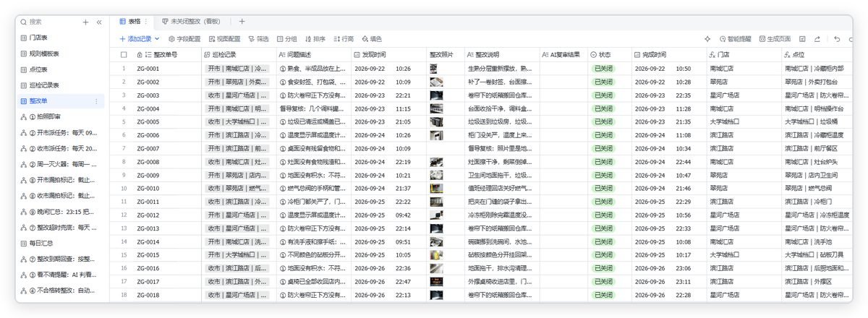The image size is (868, 318).
Task: Open the 筛选 filter tool
Action: (x=258, y=39)
